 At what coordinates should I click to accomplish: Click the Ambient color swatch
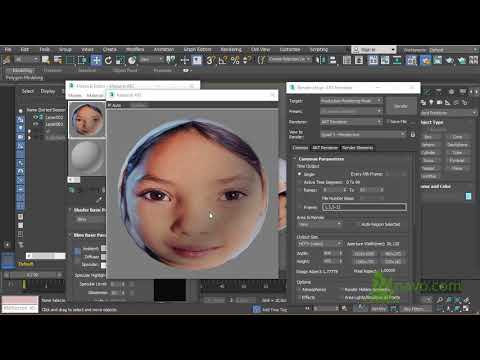[104, 248]
